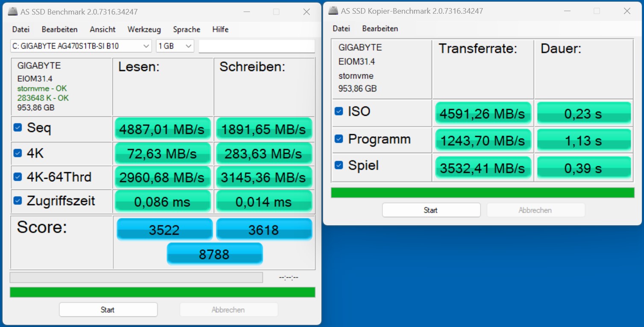This screenshot has width=644, height=327.
Task: Toggle the ISO copy test checkbox
Action: 338,111
